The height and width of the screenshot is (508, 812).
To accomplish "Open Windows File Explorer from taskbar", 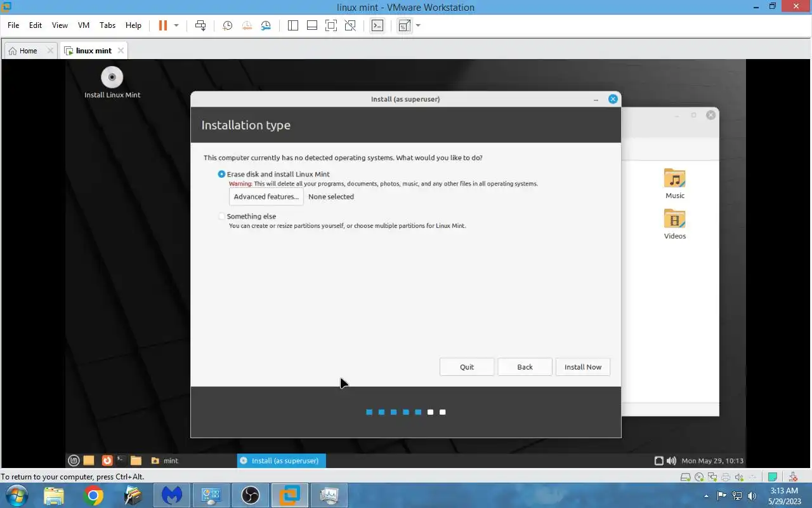I will pos(54,495).
